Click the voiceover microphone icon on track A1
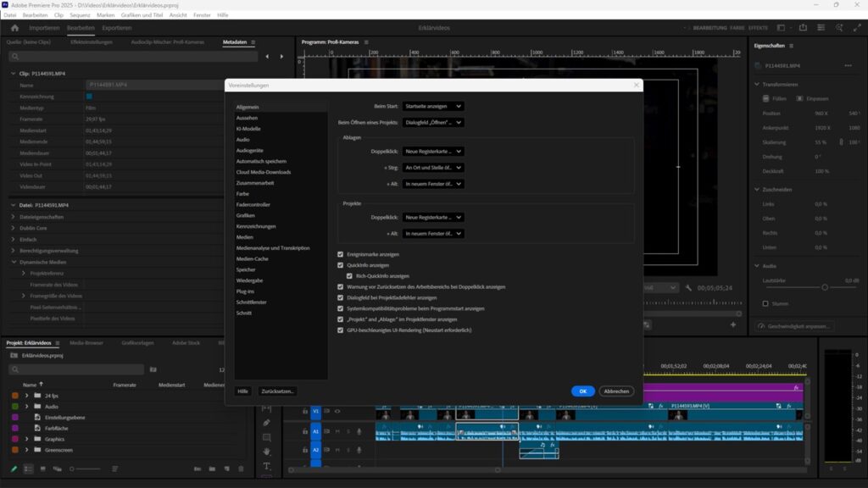The width and height of the screenshot is (868, 488). point(359,431)
